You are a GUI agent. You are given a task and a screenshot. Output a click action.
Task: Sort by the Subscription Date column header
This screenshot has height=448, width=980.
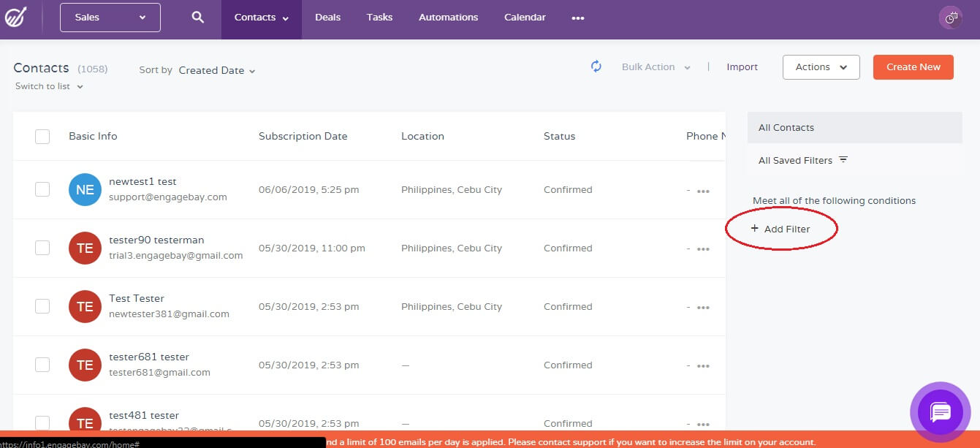[303, 136]
